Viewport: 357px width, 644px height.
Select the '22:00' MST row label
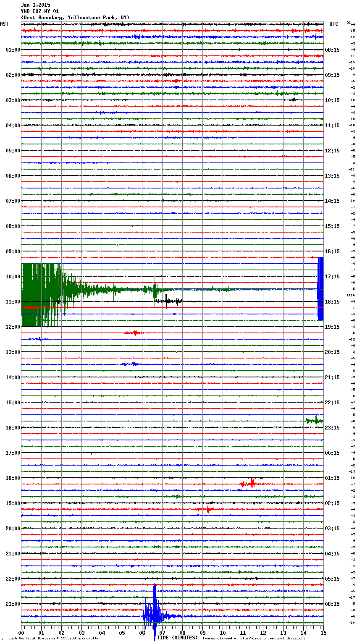(x=13, y=579)
